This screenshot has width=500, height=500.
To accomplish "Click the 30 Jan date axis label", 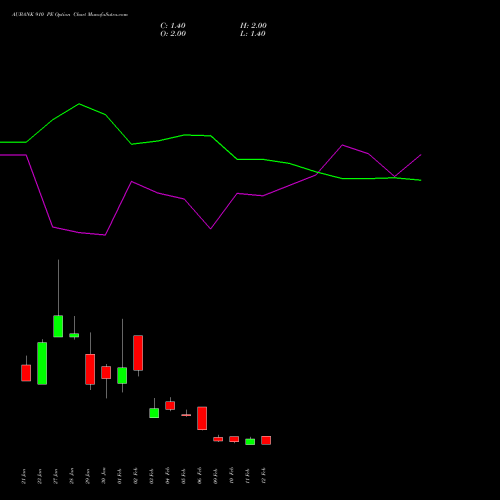I will coord(104,476).
